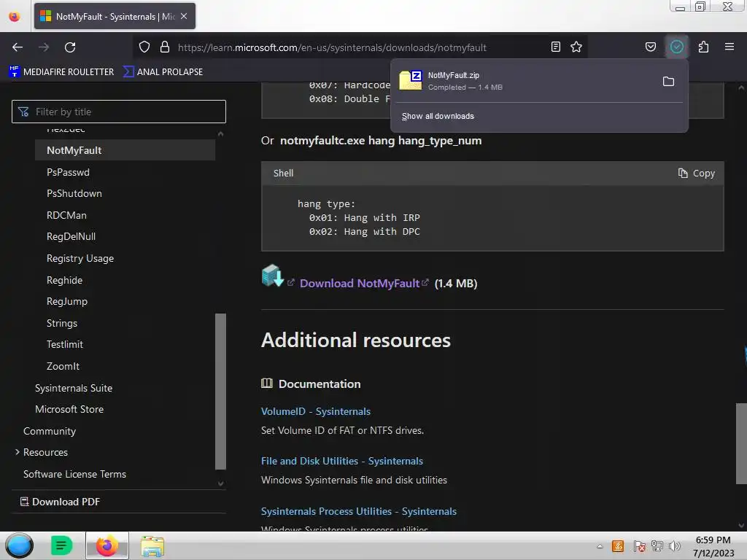The height and width of the screenshot is (560, 747).
Task: Open File Explorer from the taskbar
Action: pos(152,546)
